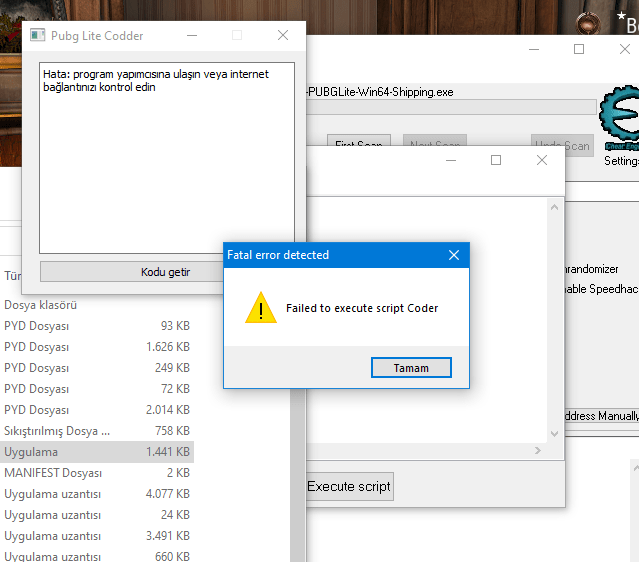
Task: Click the Execute script button
Action: coord(349,487)
